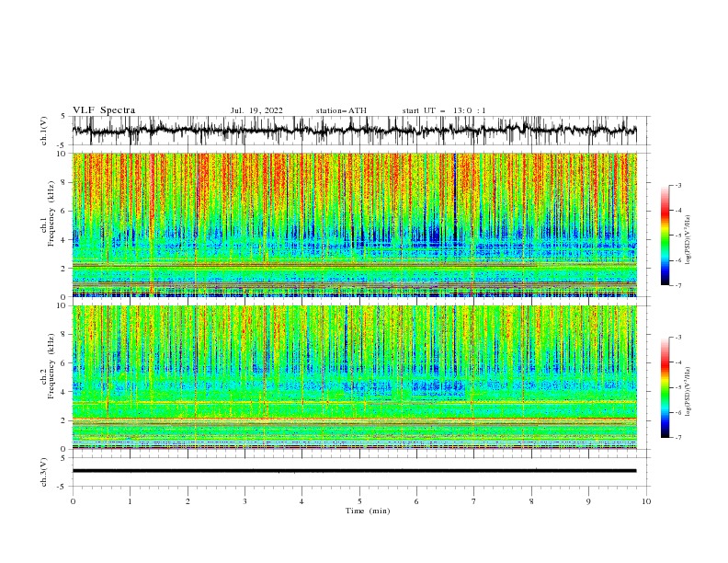Image resolution: width=728 pixels, height=563 pixels.
Task: Click the '5' tick on the Time axis
Action: (x=359, y=501)
